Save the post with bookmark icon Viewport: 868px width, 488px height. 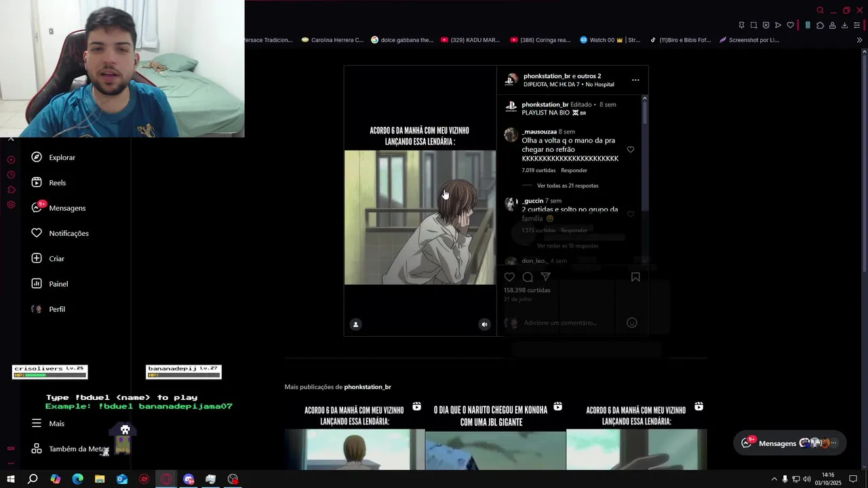(x=635, y=277)
